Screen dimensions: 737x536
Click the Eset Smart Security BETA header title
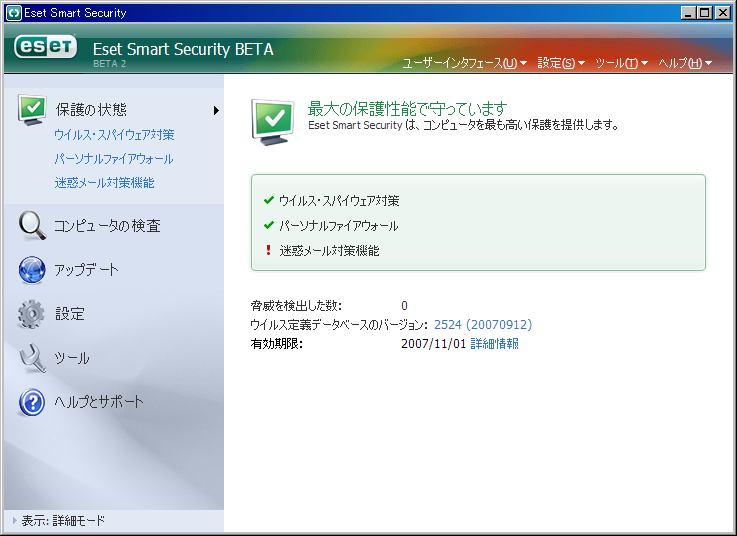click(x=183, y=49)
